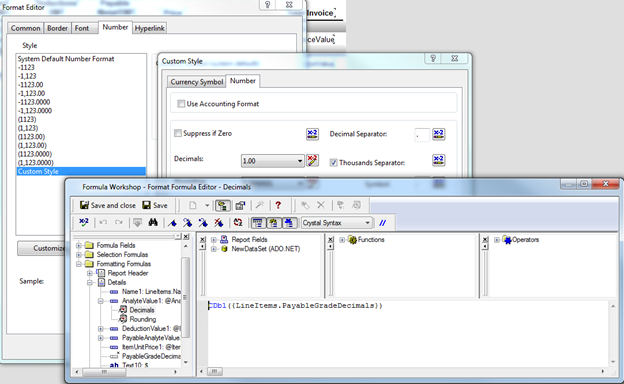Click the Decimal Separator input field
Image resolution: width=624 pixels, height=384 pixels.
coord(422,135)
